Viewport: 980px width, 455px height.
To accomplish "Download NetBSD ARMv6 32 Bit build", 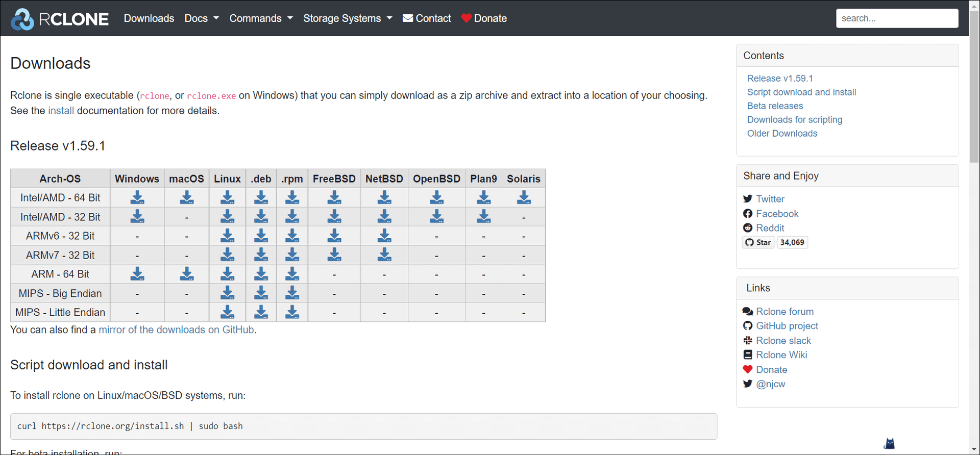I will [x=384, y=236].
